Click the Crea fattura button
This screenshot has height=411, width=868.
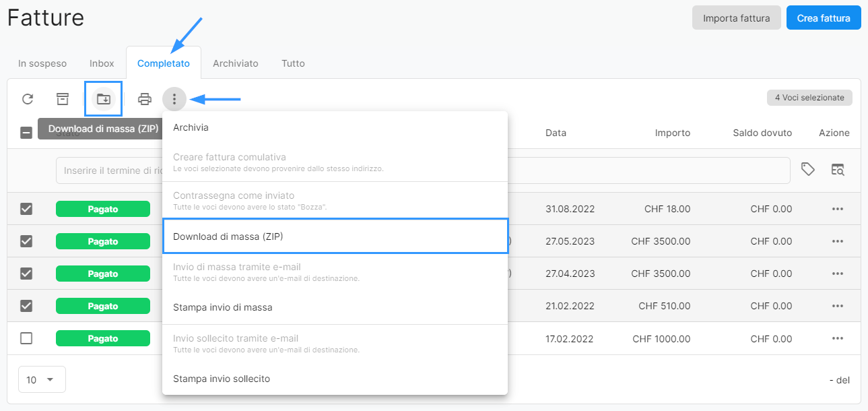pos(823,18)
